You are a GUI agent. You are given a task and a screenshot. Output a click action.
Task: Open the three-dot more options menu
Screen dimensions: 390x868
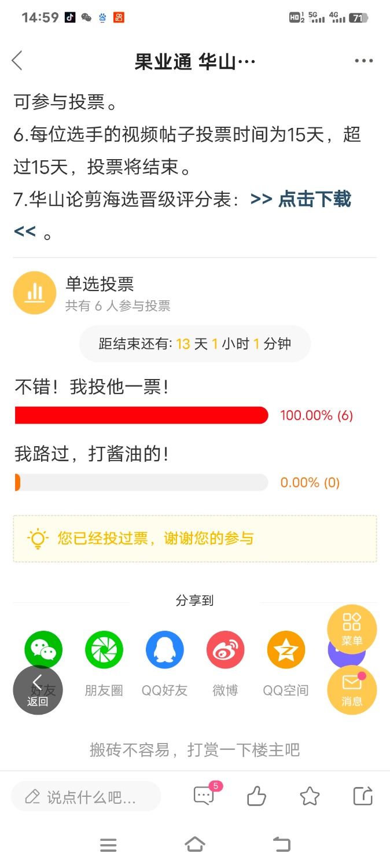coord(363,61)
